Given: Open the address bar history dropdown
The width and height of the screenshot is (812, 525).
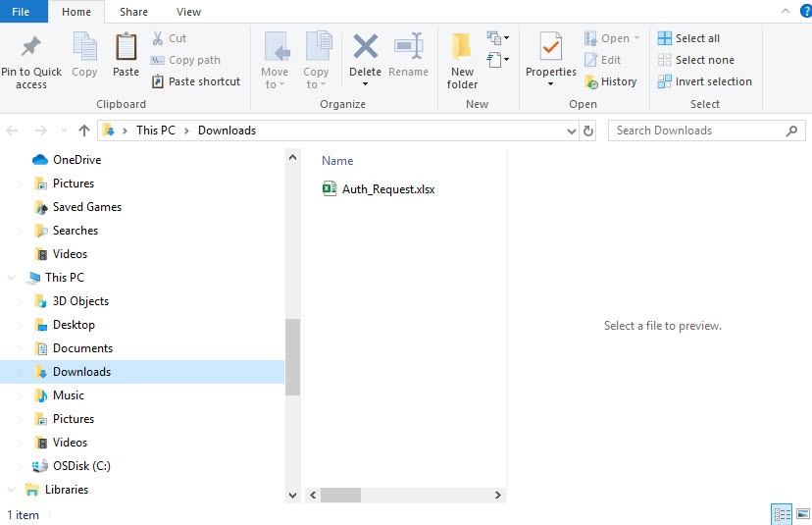Looking at the screenshot, I should pos(571,131).
